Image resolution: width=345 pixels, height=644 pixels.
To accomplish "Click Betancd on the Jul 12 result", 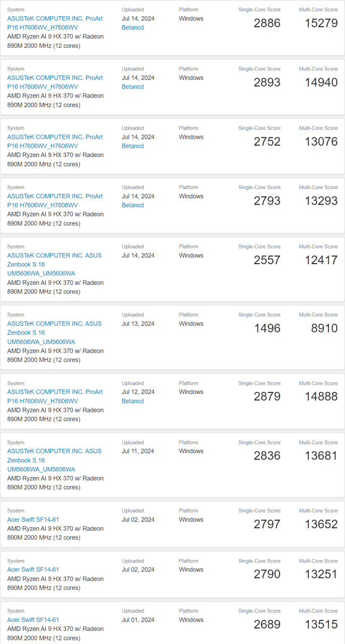I will pyautogui.click(x=132, y=401).
